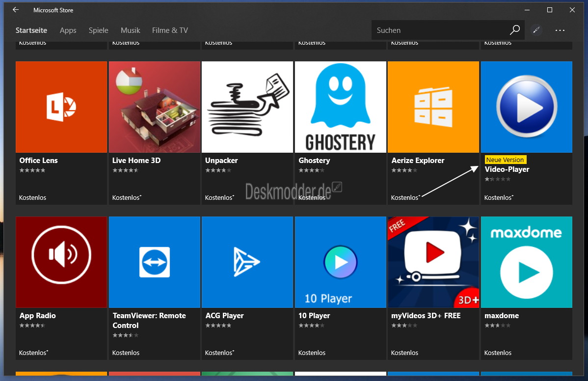Open the Office Lens app icon
The width and height of the screenshot is (588, 381).
click(61, 107)
